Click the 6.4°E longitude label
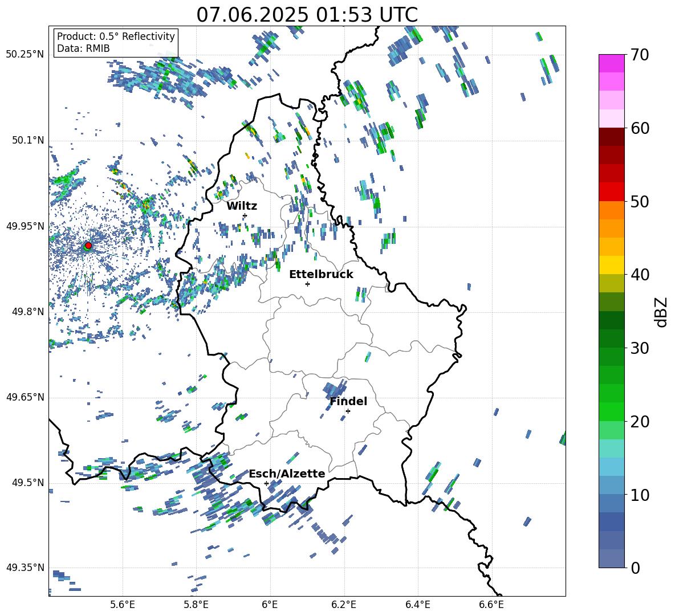The width and height of the screenshot is (675, 616). 417,605
